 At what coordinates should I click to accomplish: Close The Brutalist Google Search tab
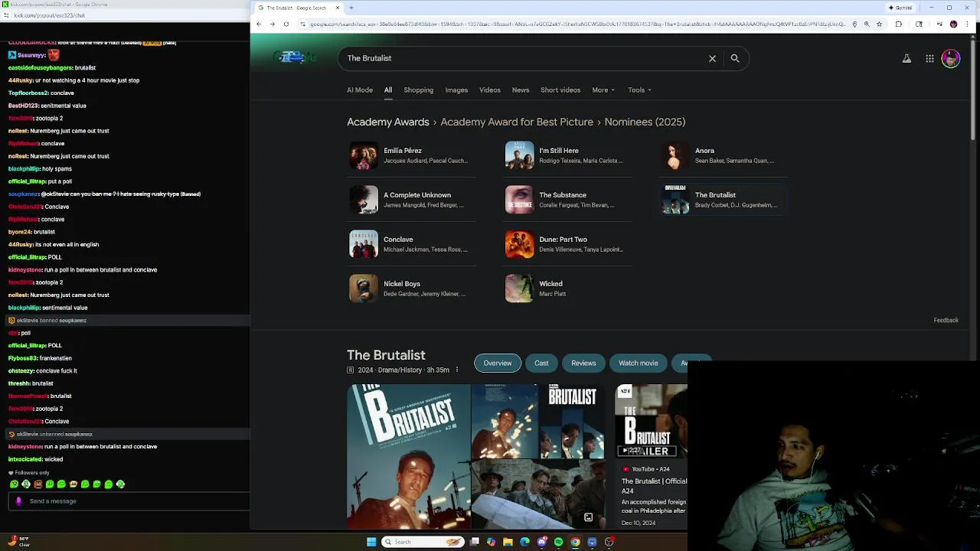click(x=338, y=8)
